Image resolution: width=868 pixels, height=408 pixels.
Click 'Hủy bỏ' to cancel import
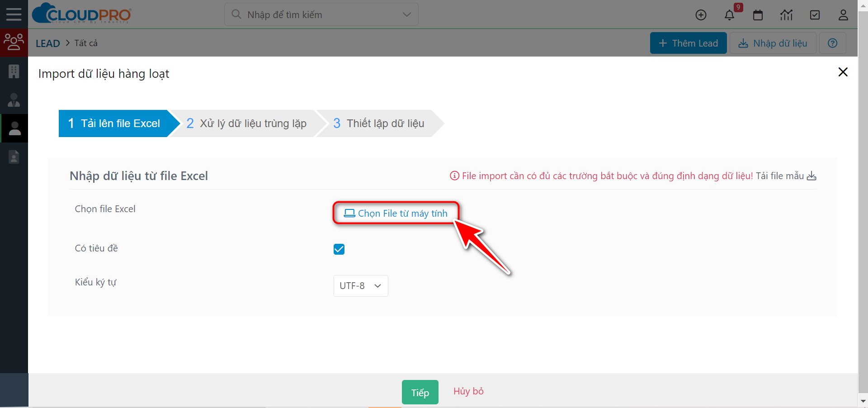(468, 391)
